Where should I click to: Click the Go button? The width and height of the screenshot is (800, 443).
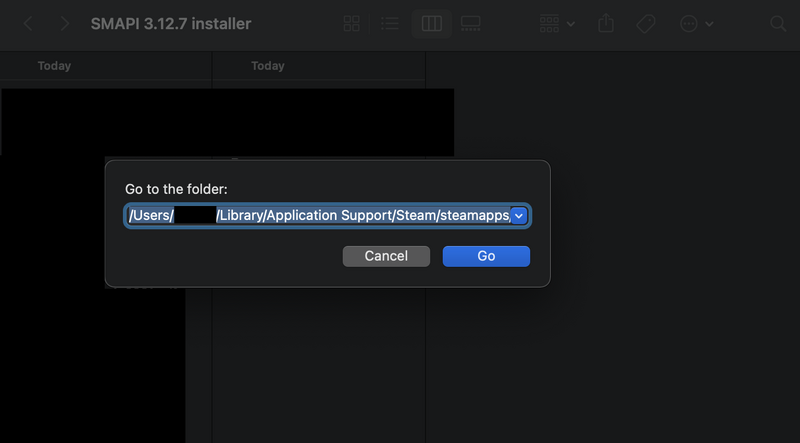(486, 256)
